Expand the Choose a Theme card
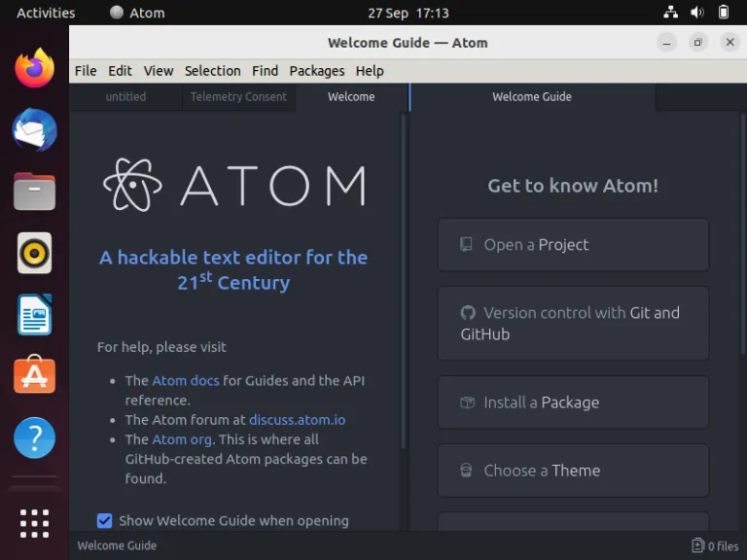 coord(573,471)
